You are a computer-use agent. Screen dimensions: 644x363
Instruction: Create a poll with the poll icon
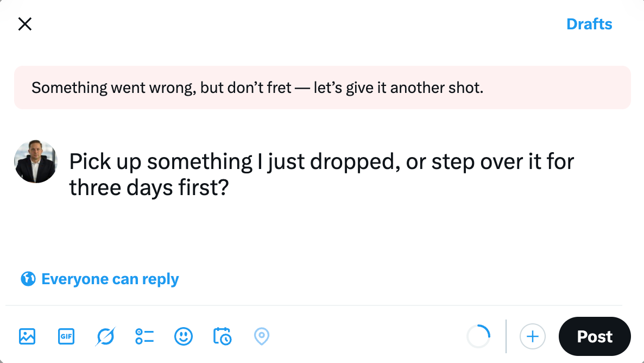(x=144, y=336)
